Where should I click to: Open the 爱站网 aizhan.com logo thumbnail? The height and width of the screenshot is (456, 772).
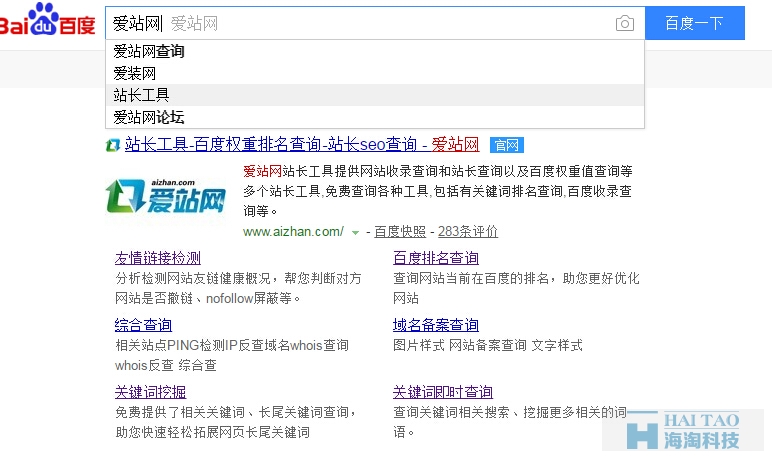[166, 196]
